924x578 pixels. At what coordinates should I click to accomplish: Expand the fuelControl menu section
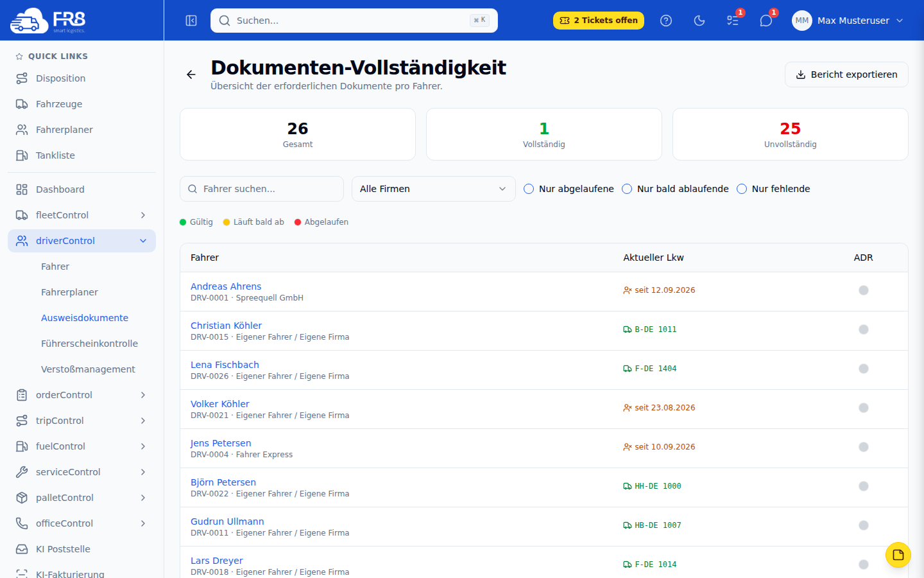[x=81, y=446]
